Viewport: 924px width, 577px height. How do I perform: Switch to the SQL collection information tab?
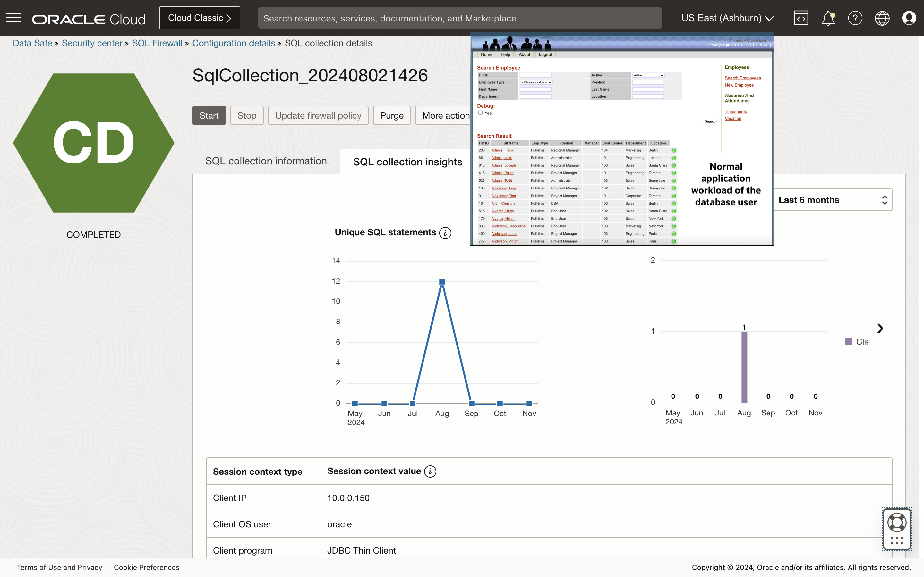point(265,161)
